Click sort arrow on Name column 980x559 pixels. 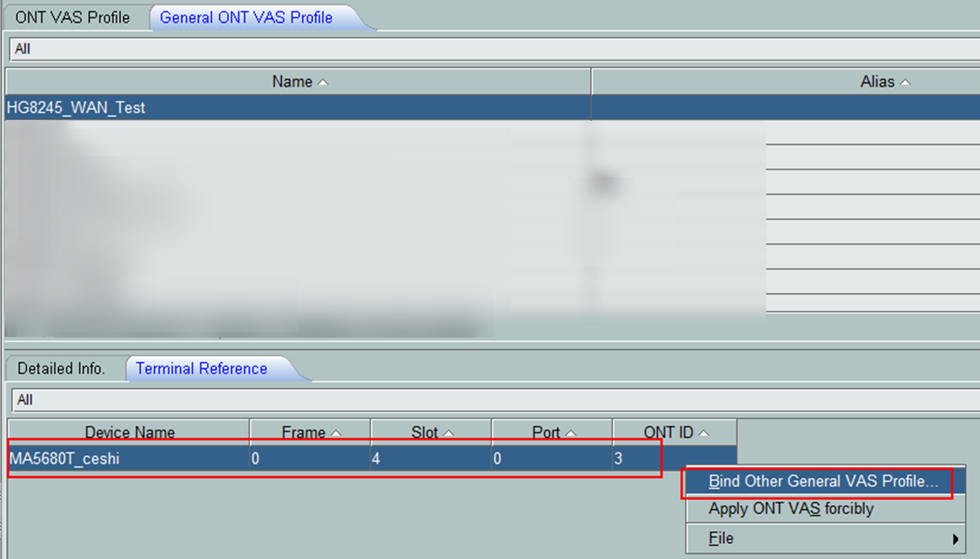[x=323, y=82]
